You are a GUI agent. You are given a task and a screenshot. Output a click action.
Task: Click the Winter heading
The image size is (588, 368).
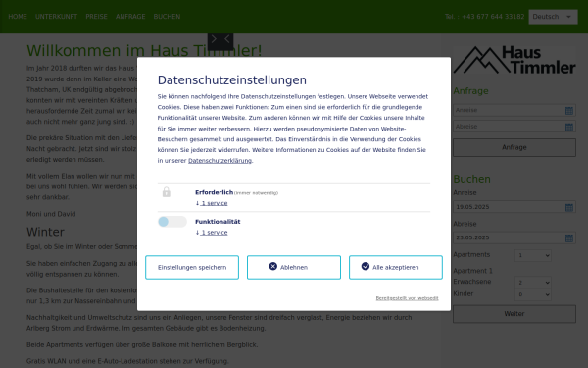click(45, 232)
